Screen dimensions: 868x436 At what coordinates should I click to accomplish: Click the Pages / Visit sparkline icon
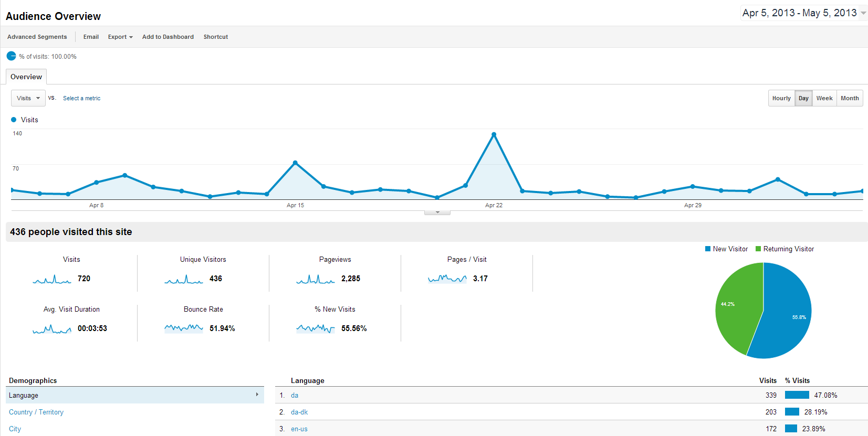click(x=447, y=279)
